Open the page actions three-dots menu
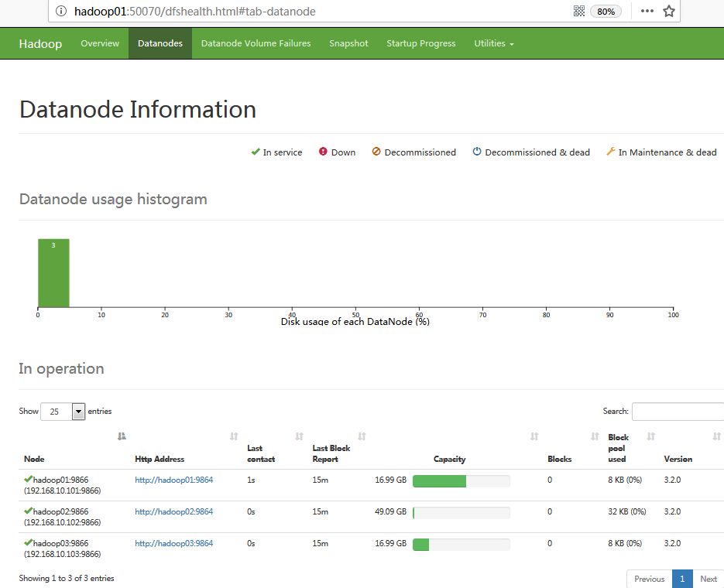This screenshot has height=588, width=724. click(x=647, y=11)
